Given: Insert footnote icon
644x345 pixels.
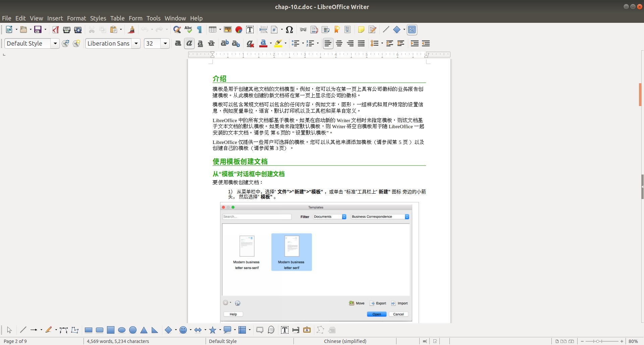Looking at the screenshot, I should coord(314,30).
